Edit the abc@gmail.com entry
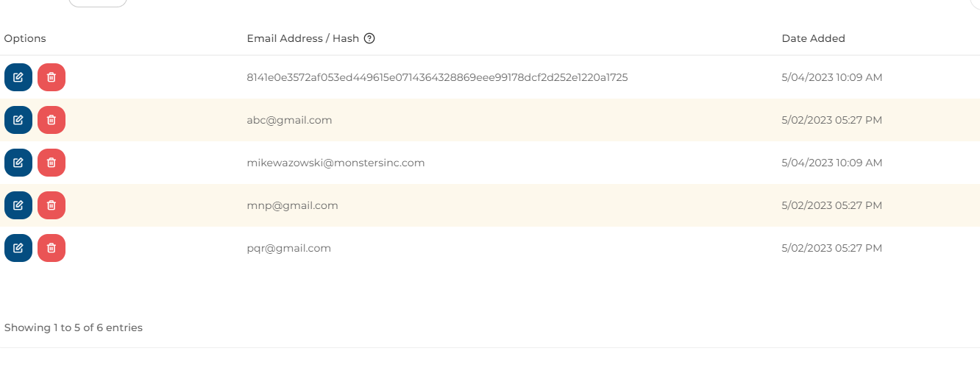This screenshot has width=980, height=365. click(x=18, y=120)
